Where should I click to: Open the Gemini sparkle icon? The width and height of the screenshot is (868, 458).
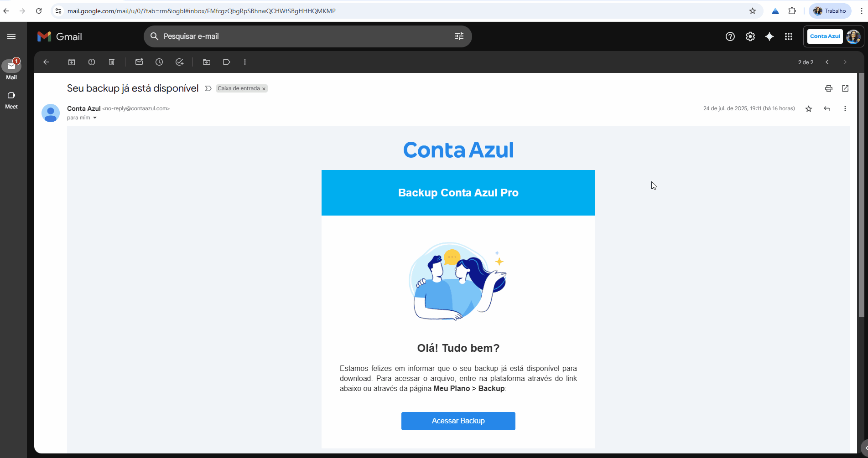pos(769,36)
